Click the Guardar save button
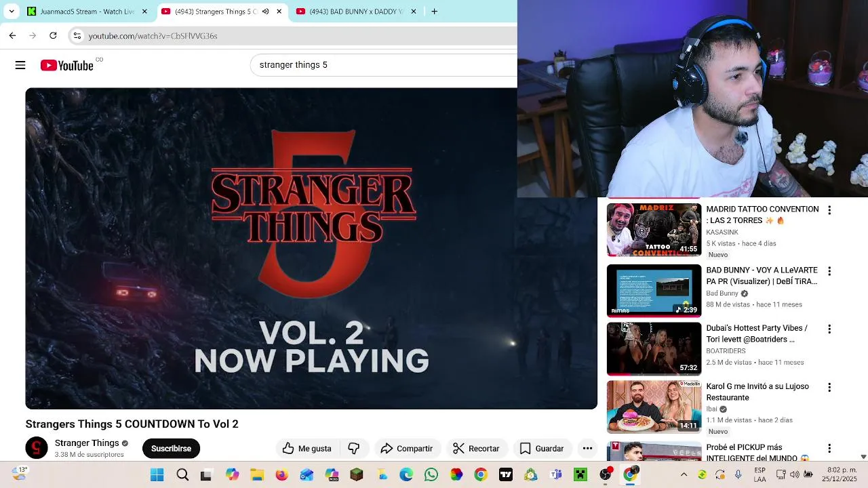 point(542,448)
